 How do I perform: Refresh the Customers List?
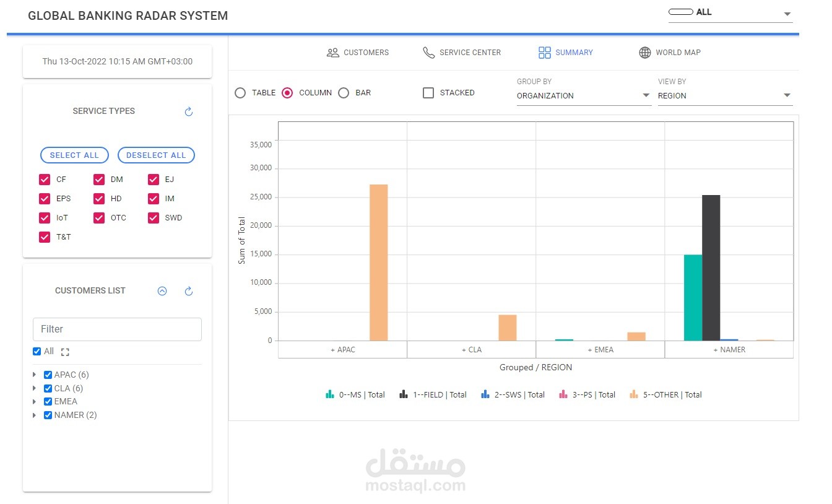[188, 290]
